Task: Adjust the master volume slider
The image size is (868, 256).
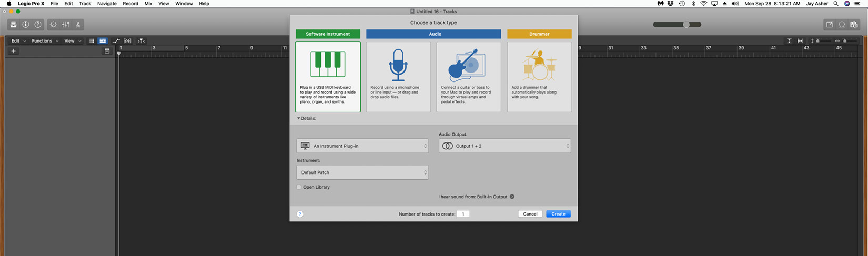Action: [677, 25]
